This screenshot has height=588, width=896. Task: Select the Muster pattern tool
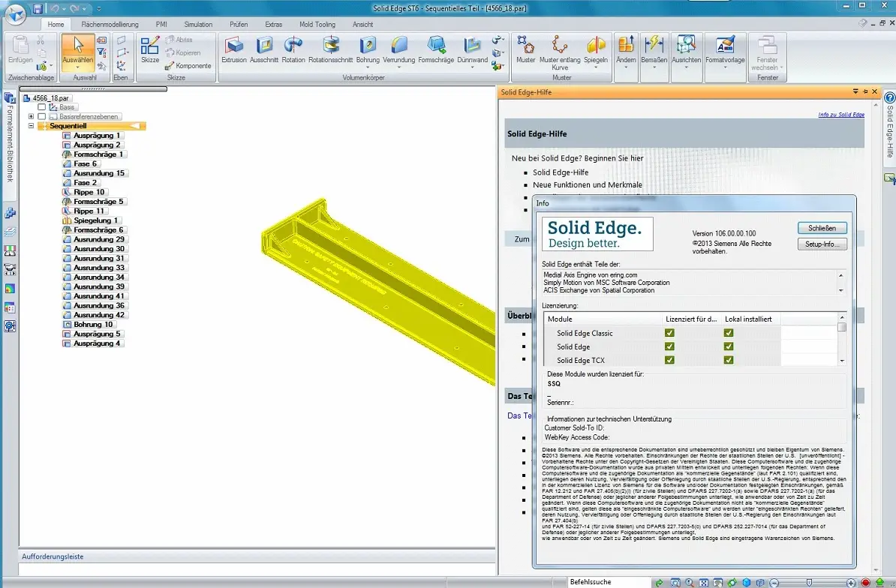pyautogui.click(x=526, y=50)
